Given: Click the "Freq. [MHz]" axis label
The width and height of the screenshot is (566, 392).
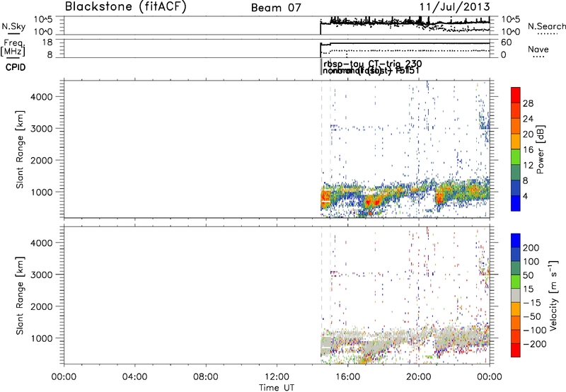Looking at the screenshot, I should [13, 47].
